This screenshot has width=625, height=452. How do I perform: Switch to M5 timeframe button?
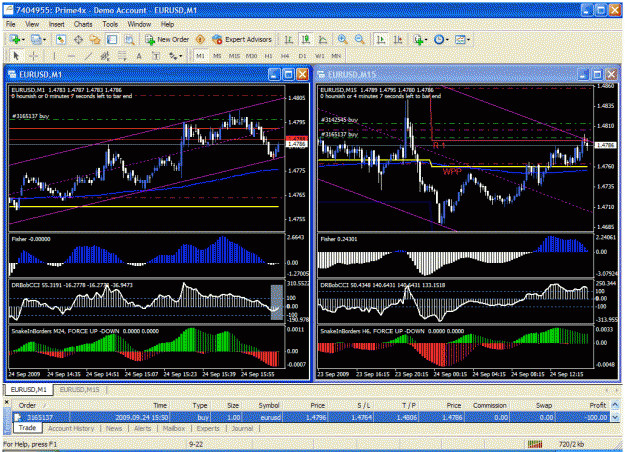217,56
